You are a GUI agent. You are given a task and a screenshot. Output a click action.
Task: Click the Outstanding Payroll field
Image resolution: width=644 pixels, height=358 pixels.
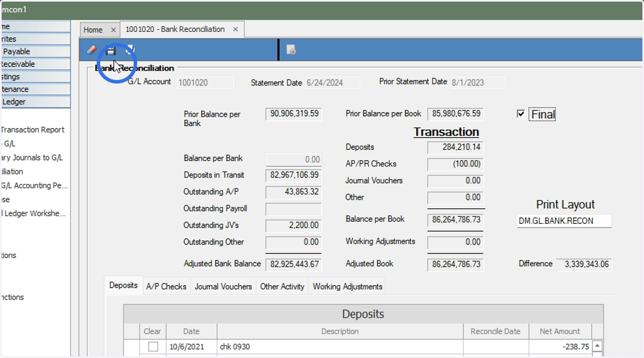coord(294,209)
